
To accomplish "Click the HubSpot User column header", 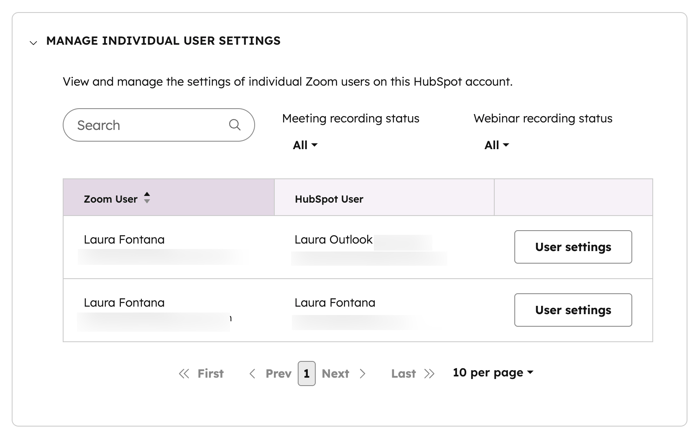I will (384, 198).
